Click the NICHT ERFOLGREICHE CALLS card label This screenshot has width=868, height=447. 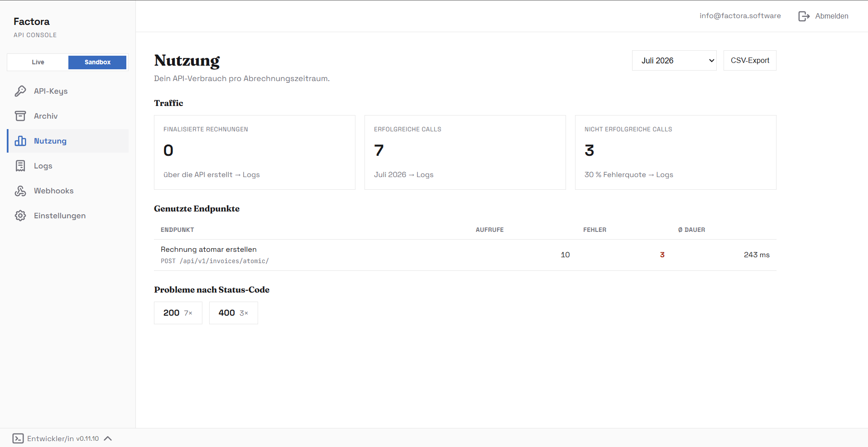pos(628,130)
